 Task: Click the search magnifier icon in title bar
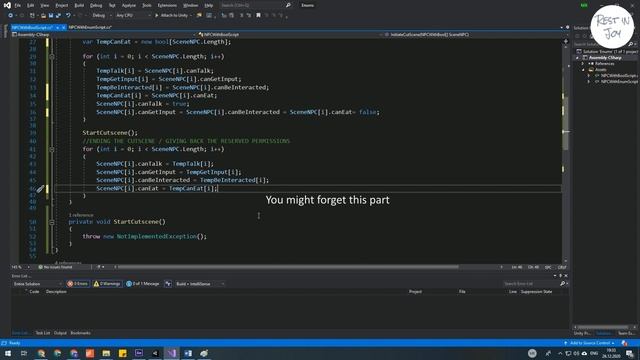point(288,5)
